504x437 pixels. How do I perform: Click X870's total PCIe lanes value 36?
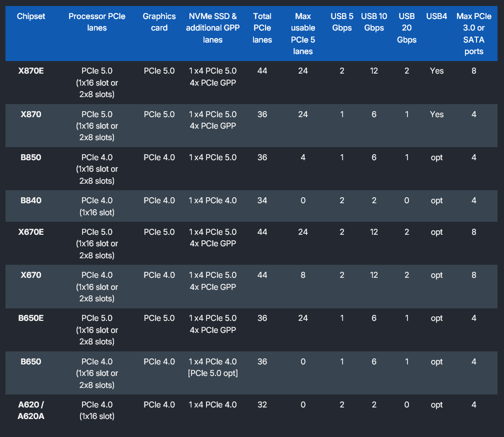262,114
